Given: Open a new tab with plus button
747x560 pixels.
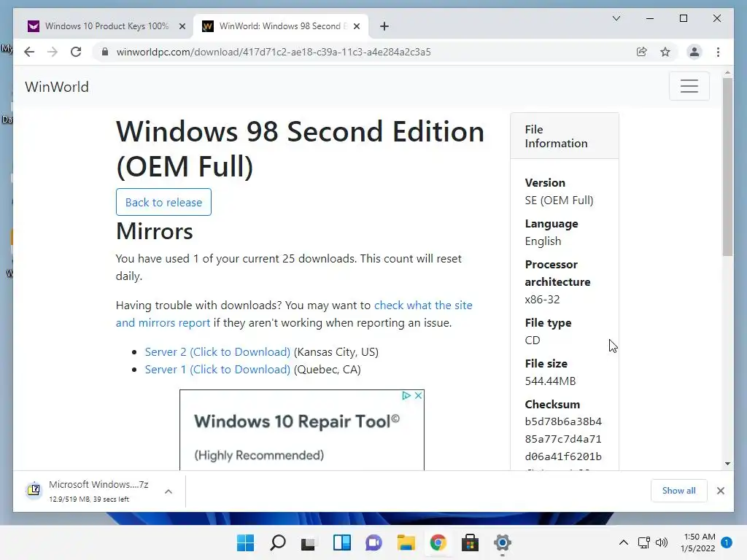Looking at the screenshot, I should [384, 26].
